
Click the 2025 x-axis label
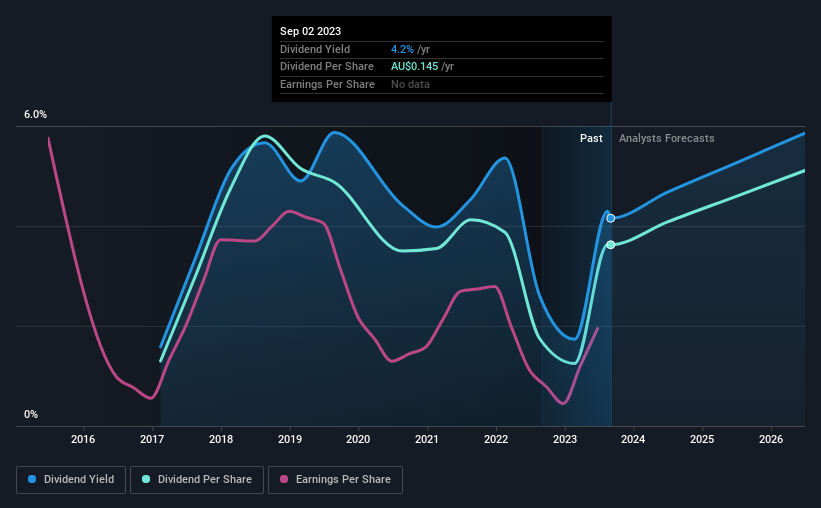(x=702, y=439)
